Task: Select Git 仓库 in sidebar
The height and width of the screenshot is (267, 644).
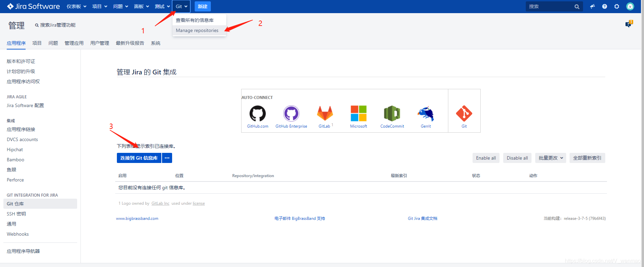Action: (40, 204)
